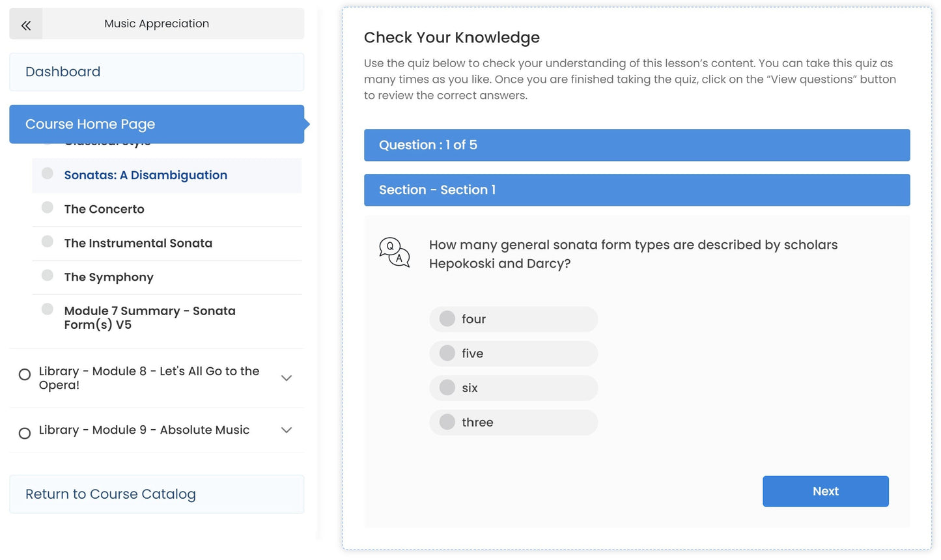Click status circle beside The Concerto

[x=48, y=208]
